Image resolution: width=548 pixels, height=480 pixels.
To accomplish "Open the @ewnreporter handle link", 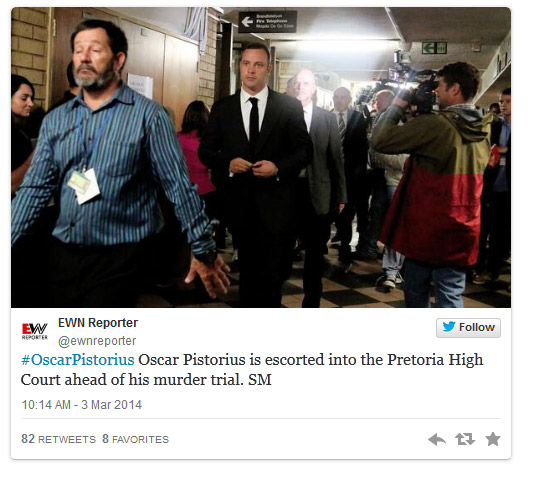I will pos(97,341).
